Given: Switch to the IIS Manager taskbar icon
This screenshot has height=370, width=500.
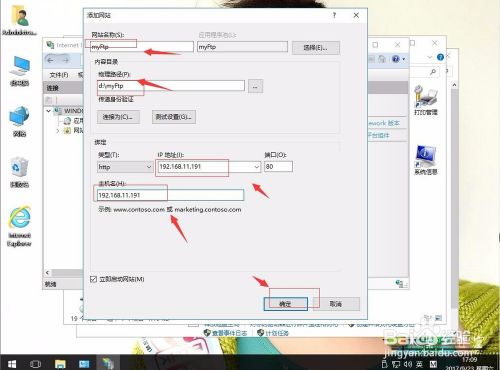Looking at the screenshot, I should (108, 363).
